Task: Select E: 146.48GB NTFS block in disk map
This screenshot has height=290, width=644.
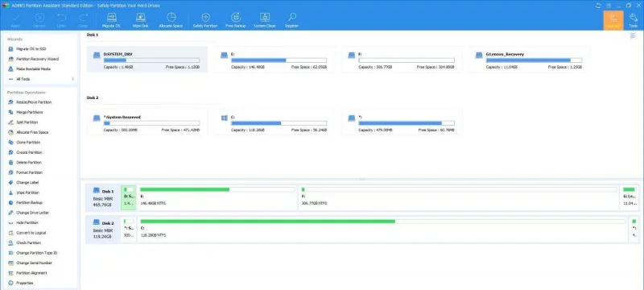Action: pos(217,197)
